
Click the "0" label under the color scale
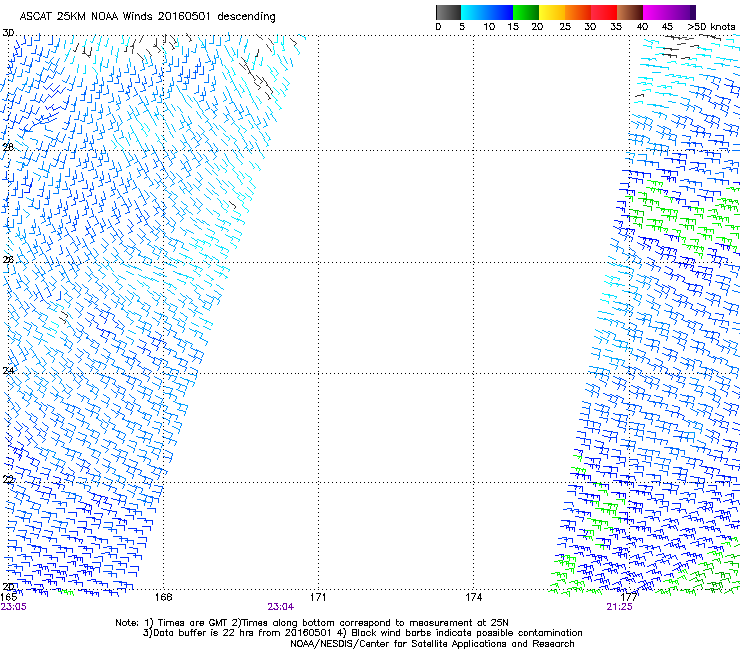click(438, 27)
